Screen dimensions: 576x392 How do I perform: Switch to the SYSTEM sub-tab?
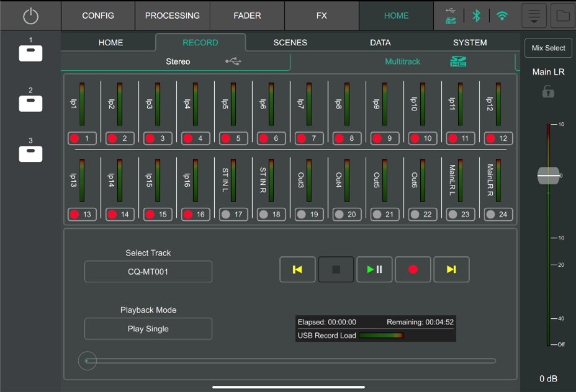[470, 43]
